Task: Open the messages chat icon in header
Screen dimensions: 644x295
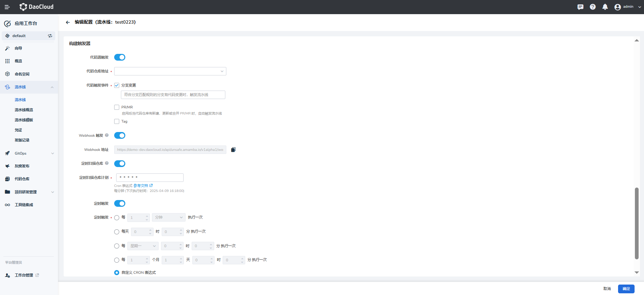Action: click(x=580, y=7)
